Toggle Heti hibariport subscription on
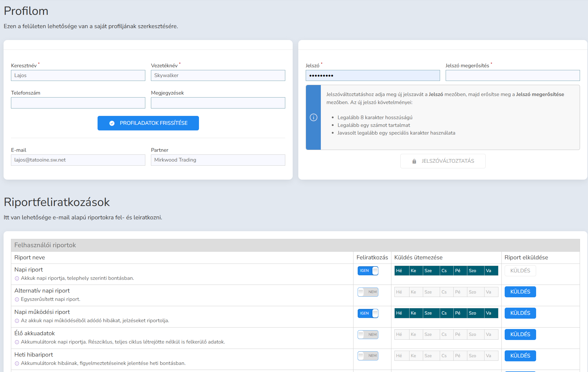This screenshot has height=372, width=588. tap(368, 356)
